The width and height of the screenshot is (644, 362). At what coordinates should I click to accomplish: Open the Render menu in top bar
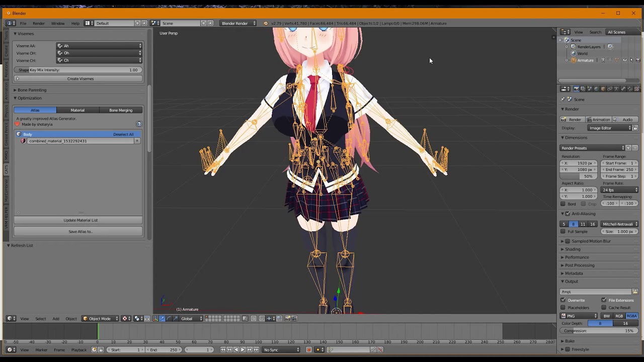39,23
